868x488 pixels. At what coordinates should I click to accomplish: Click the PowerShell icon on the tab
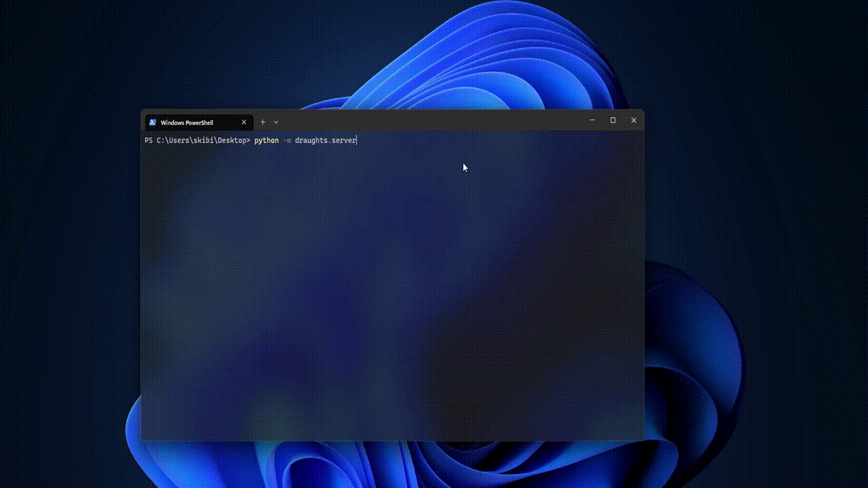pyautogui.click(x=153, y=122)
